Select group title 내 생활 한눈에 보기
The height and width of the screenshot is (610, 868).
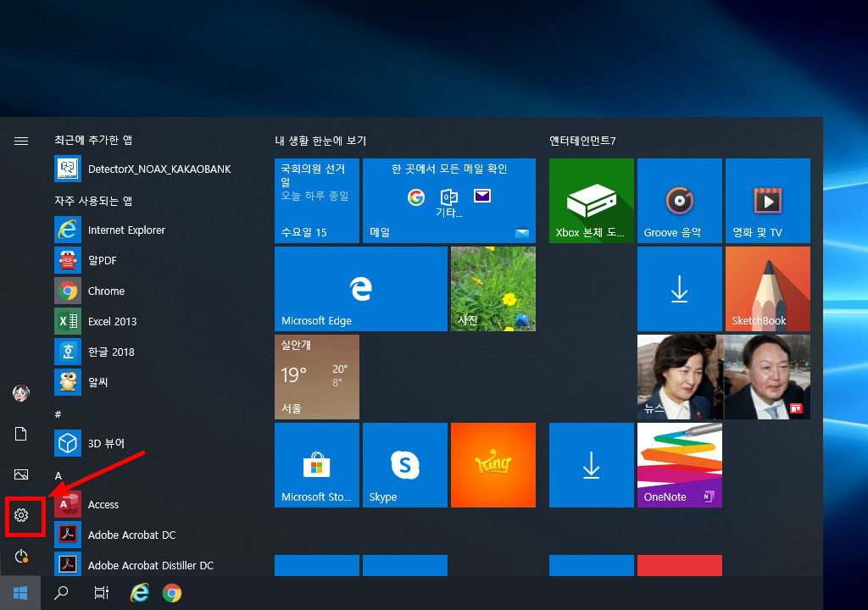(x=320, y=141)
